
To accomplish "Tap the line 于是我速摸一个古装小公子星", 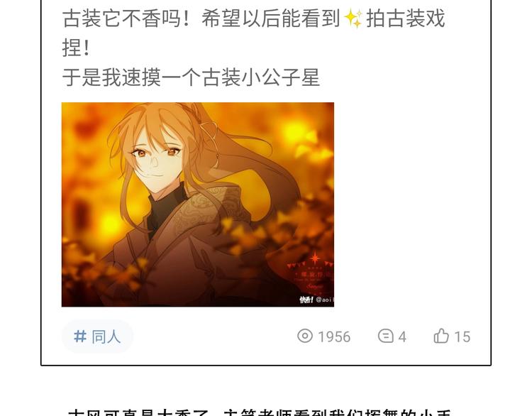I will click(191, 77).
